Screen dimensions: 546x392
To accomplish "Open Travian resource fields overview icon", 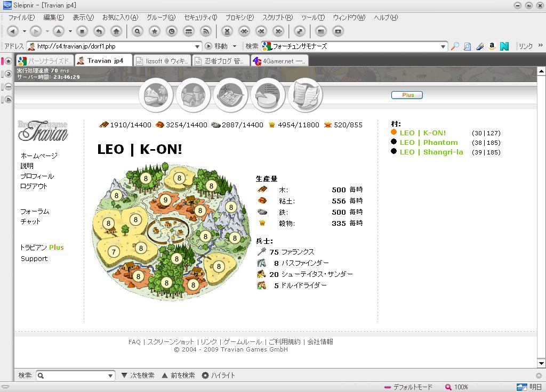I will (x=156, y=95).
